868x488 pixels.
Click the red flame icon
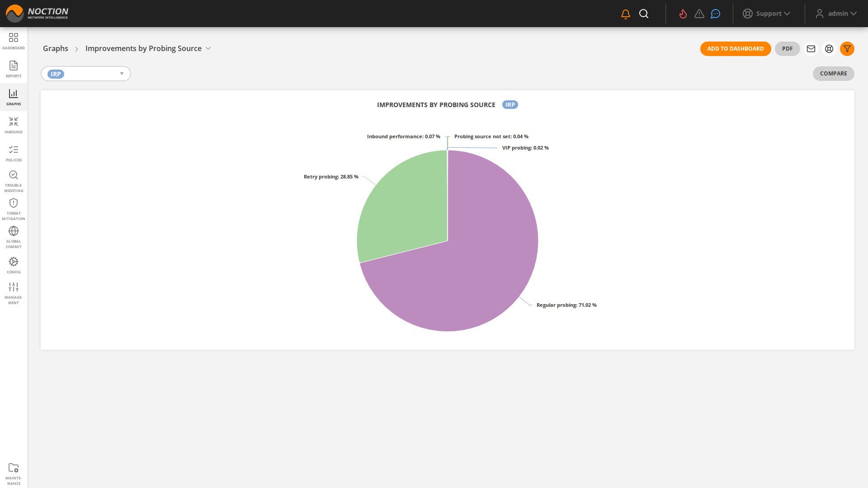click(x=683, y=14)
